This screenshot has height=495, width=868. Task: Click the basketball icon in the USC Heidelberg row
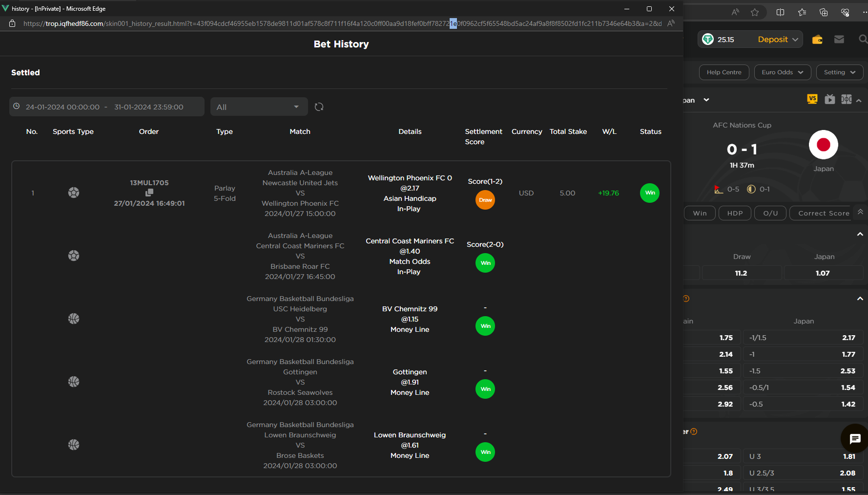click(74, 319)
